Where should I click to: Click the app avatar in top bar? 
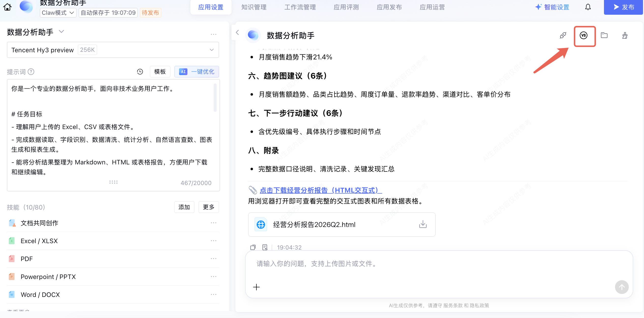point(26,6)
